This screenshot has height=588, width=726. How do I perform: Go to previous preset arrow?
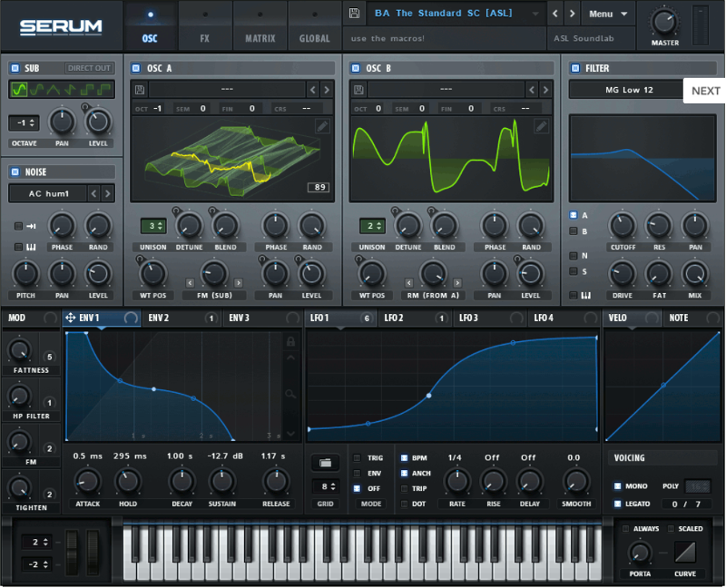[x=555, y=14]
